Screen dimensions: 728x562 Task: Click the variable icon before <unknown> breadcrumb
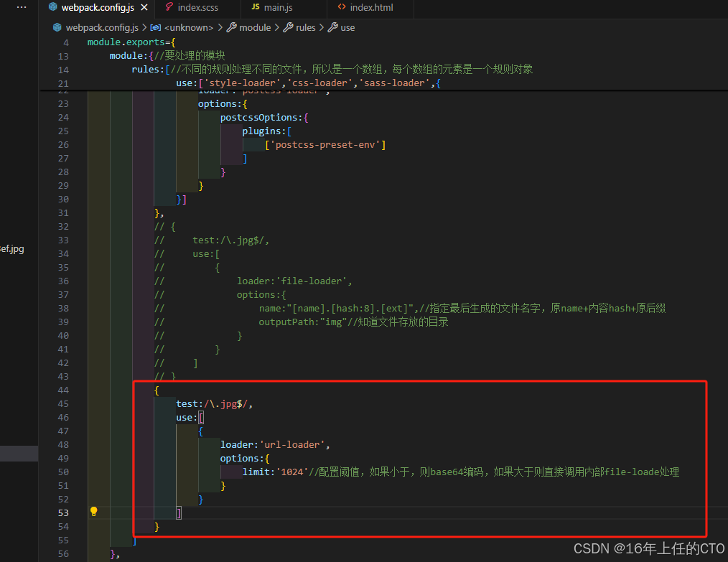156,28
